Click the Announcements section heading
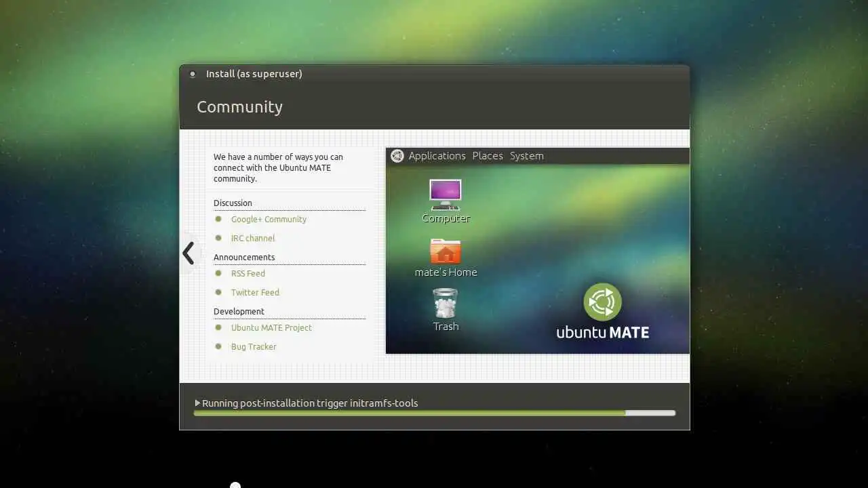868x488 pixels. coord(244,258)
